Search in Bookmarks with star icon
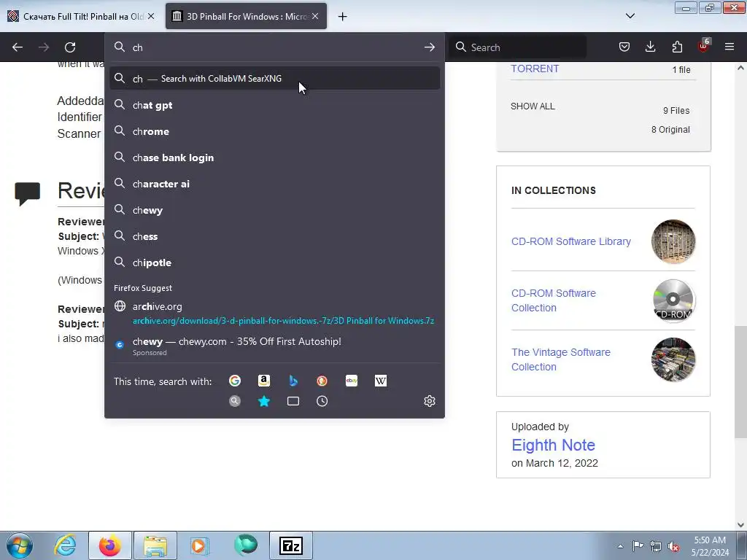The height and width of the screenshot is (560, 747). 264,401
